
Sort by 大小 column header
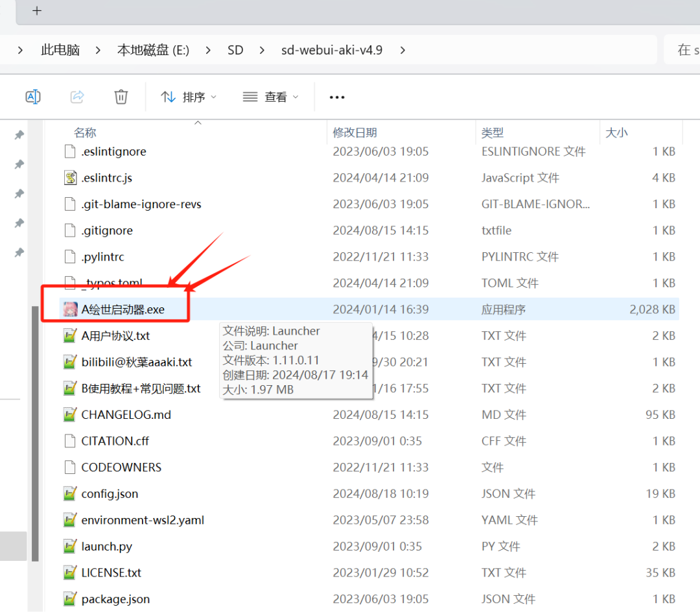coord(616,133)
